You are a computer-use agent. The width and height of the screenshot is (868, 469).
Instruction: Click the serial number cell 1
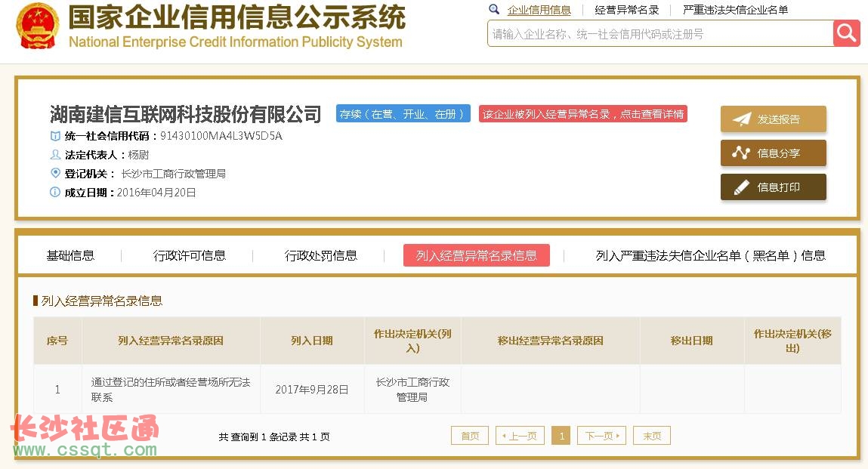click(57, 389)
